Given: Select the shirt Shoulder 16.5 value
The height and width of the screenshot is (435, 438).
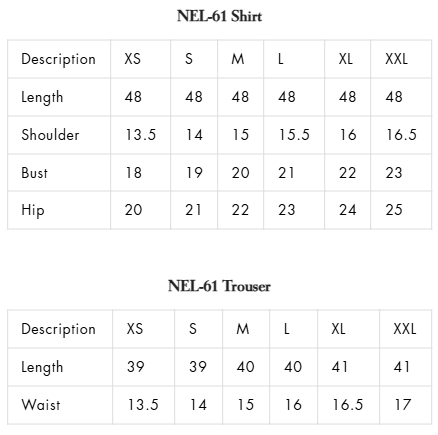Looking at the screenshot, I should (x=401, y=135).
